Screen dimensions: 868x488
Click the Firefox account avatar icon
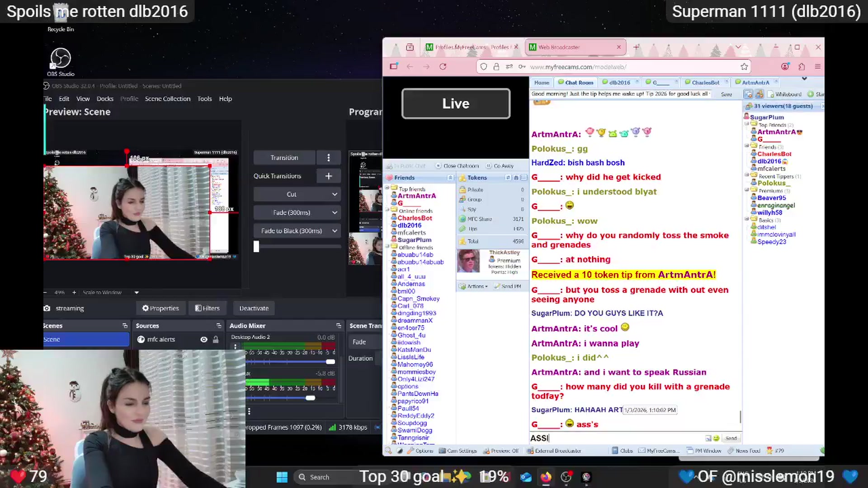click(x=785, y=67)
